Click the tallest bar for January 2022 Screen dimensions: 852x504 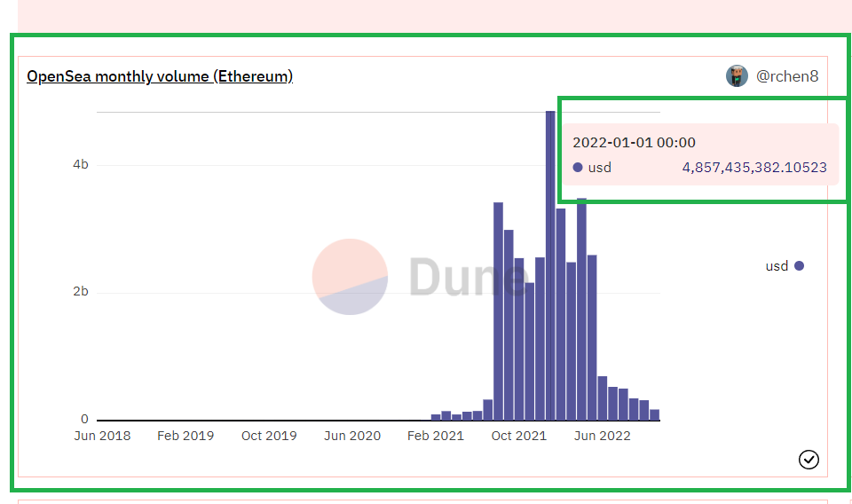[550, 265]
